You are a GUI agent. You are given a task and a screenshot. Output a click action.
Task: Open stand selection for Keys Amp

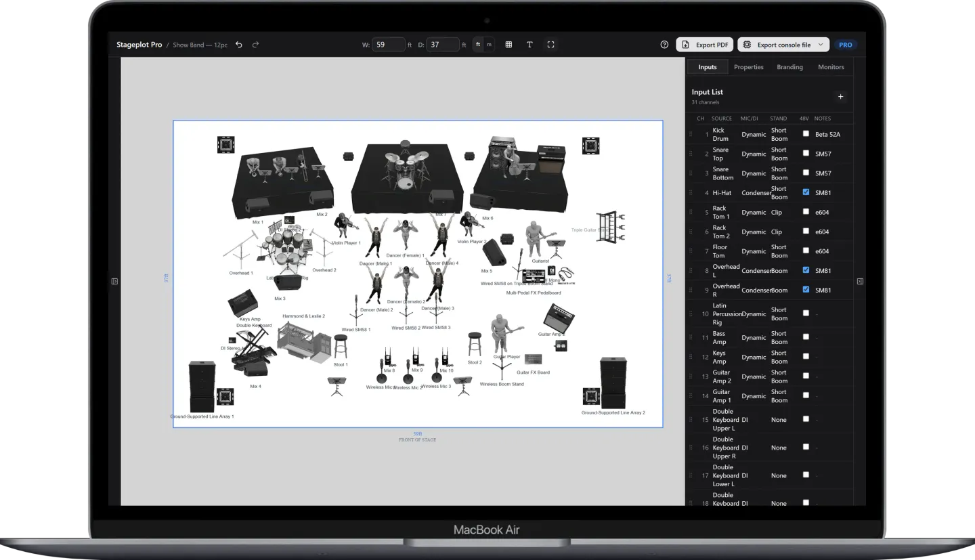point(779,357)
